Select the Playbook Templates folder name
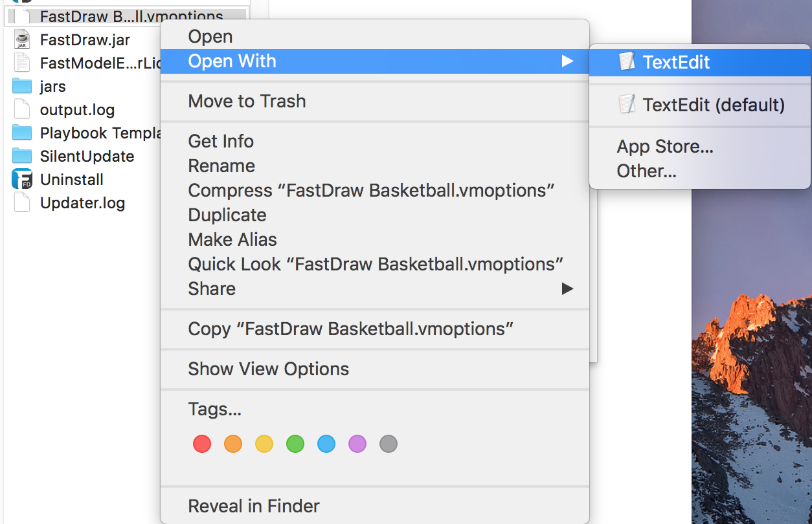The image size is (812, 524). 100,133
